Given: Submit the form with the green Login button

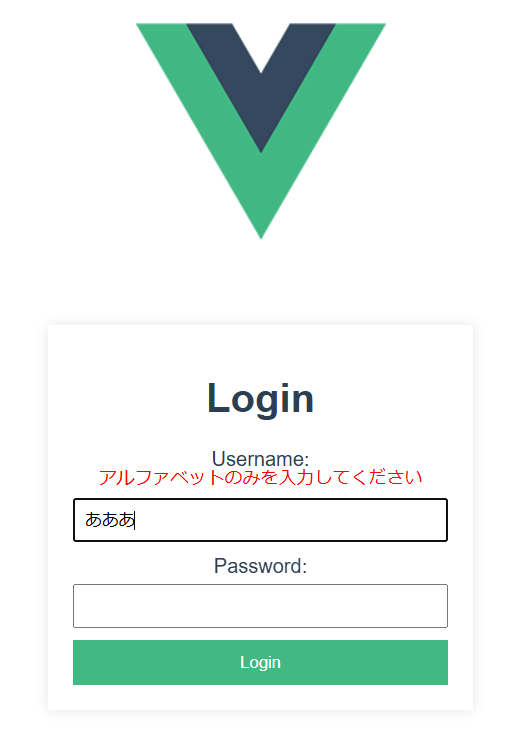Looking at the screenshot, I should [x=260, y=662].
